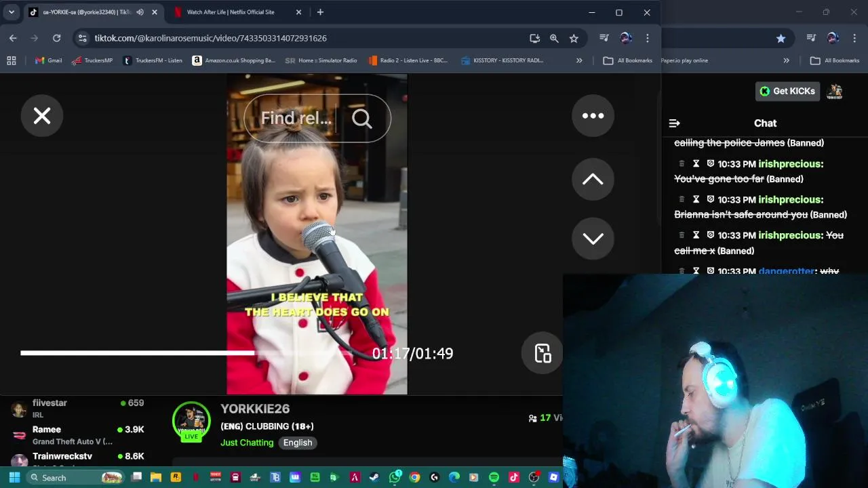Expand bookmarks chevron in background browser window

click(786, 60)
